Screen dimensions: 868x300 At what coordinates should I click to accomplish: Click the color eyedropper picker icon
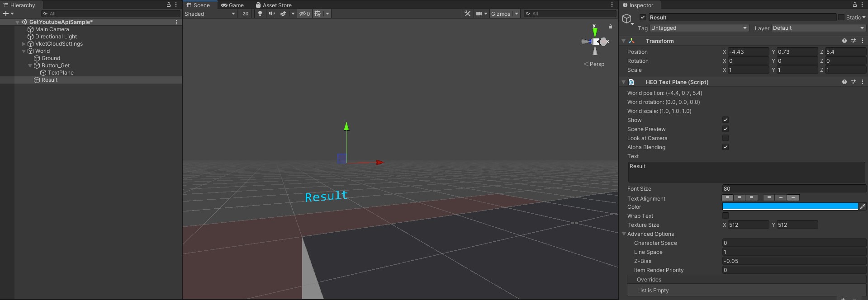point(862,206)
